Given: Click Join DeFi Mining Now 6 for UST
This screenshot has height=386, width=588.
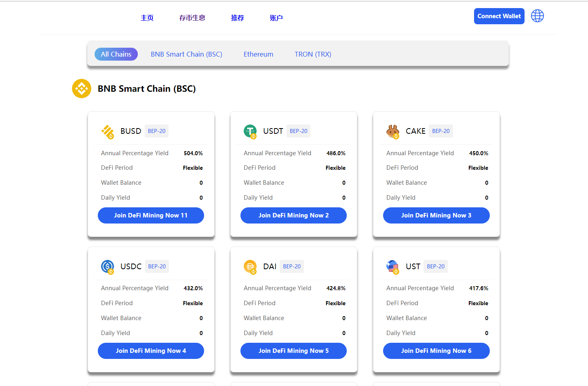Looking at the screenshot, I should (x=436, y=351).
